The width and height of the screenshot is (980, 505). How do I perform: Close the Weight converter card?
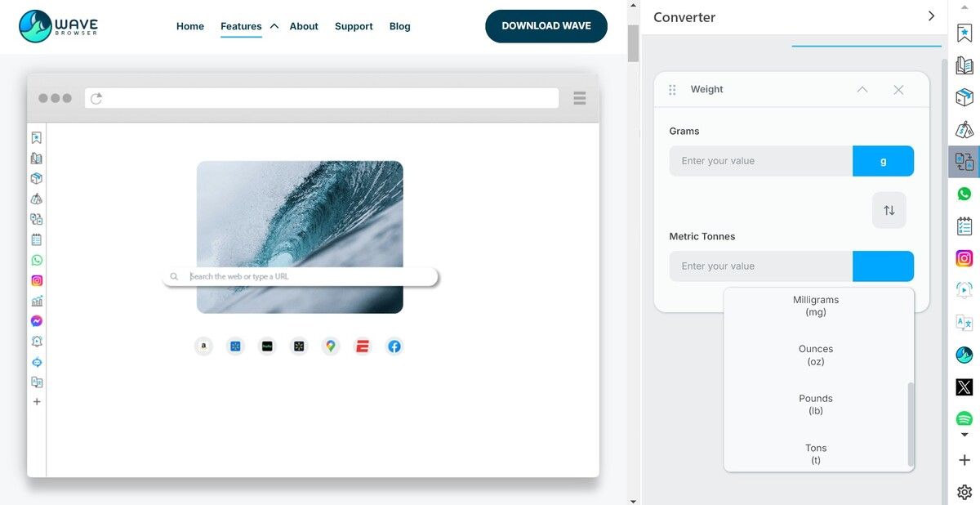point(898,90)
